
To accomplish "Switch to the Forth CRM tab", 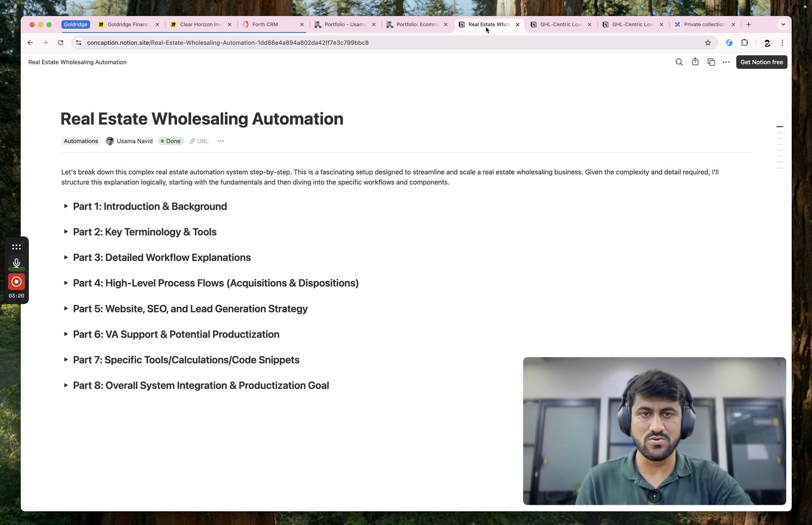I will 273,24.
